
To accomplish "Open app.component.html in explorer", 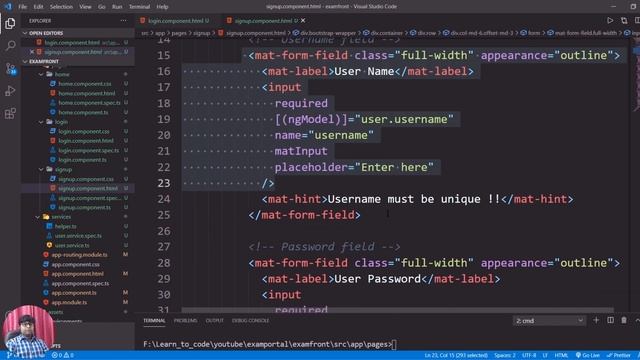I will pyautogui.click(x=77, y=274).
